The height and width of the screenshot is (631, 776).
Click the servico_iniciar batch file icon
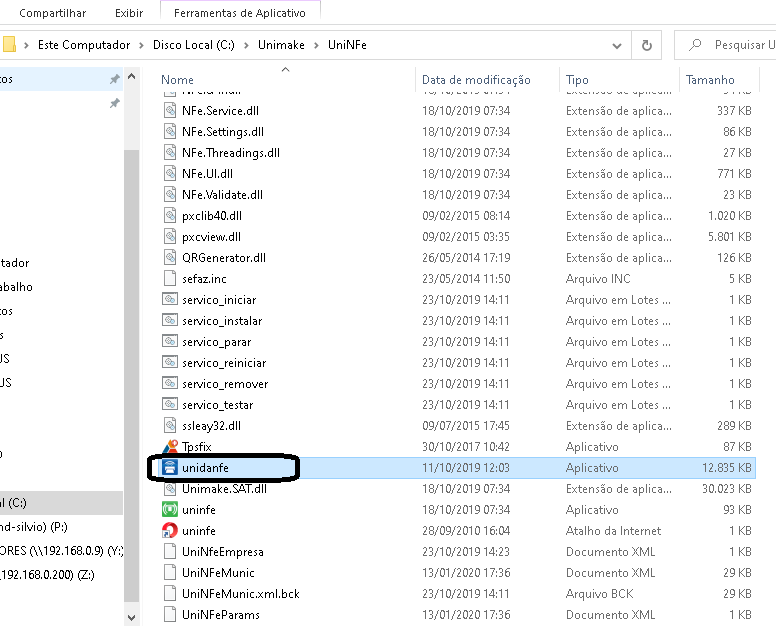pos(170,299)
